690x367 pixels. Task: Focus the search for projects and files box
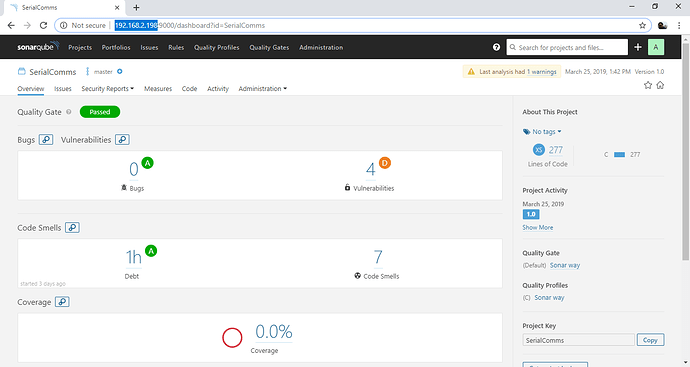click(x=567, y=47)
